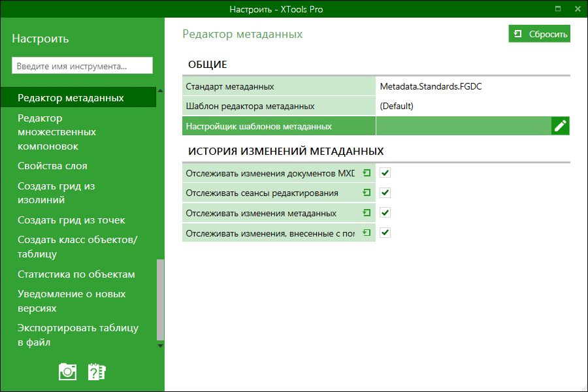588x392 pixels.
Task: Select 'Свойства слоя' in sidebar
Action: click(x=78, y=166)
